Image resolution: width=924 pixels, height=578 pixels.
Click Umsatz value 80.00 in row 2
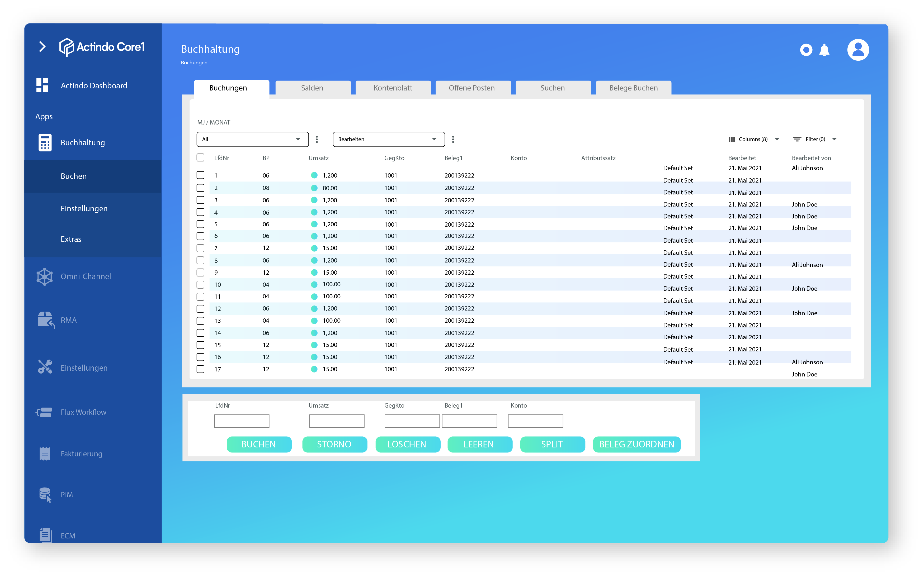point(330,188)
